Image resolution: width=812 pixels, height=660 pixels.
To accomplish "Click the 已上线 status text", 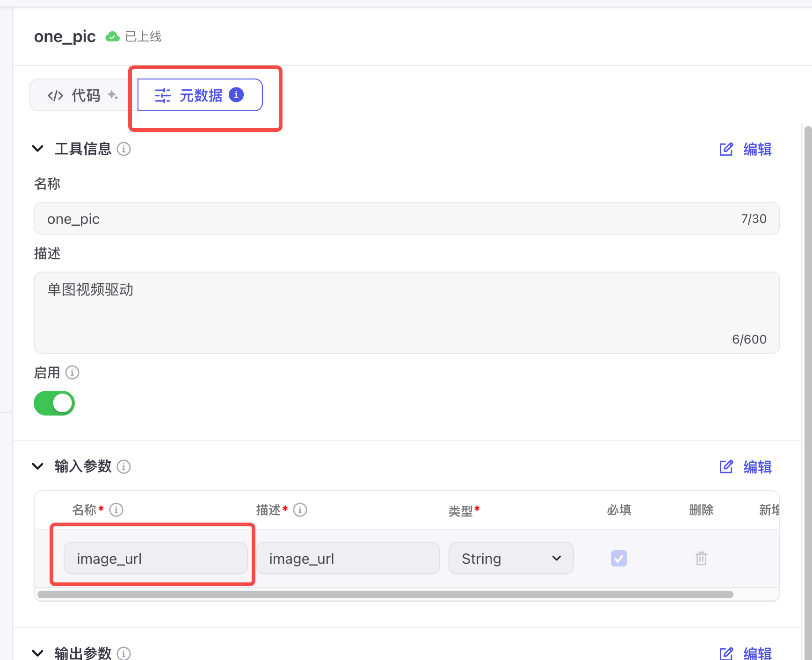I will tap(144, 36).
